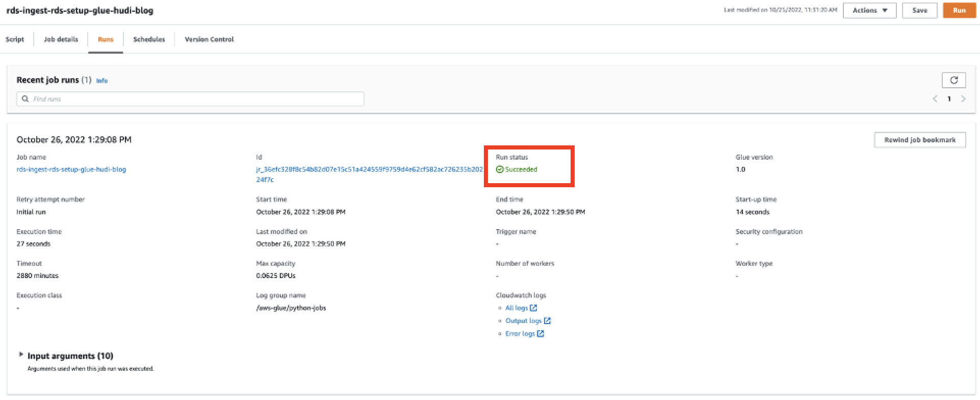Open the Output logs link
The image size is (980, 400).
pyautogui.click(x=524, y=320)
